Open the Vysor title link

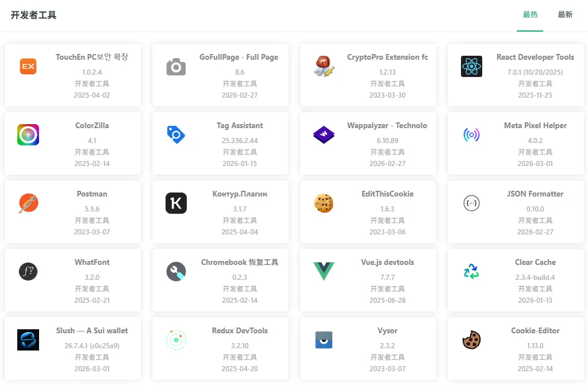pos(387,330)
